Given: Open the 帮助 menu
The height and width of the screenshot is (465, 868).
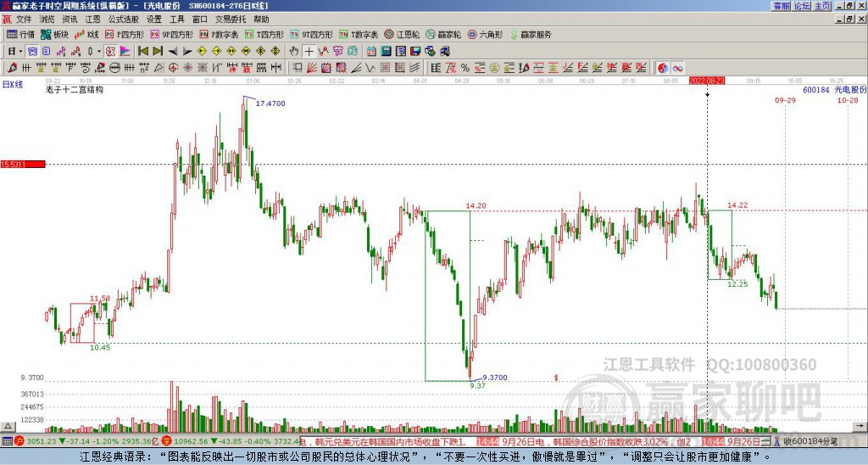Looking at the screenshot, I should pyautogui.click(x=261, y=20).
